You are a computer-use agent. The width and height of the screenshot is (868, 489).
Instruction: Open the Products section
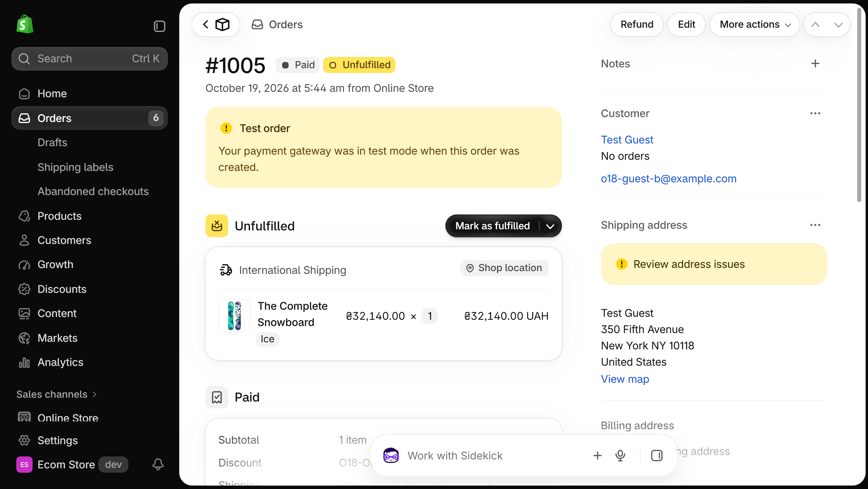[89, 216]
